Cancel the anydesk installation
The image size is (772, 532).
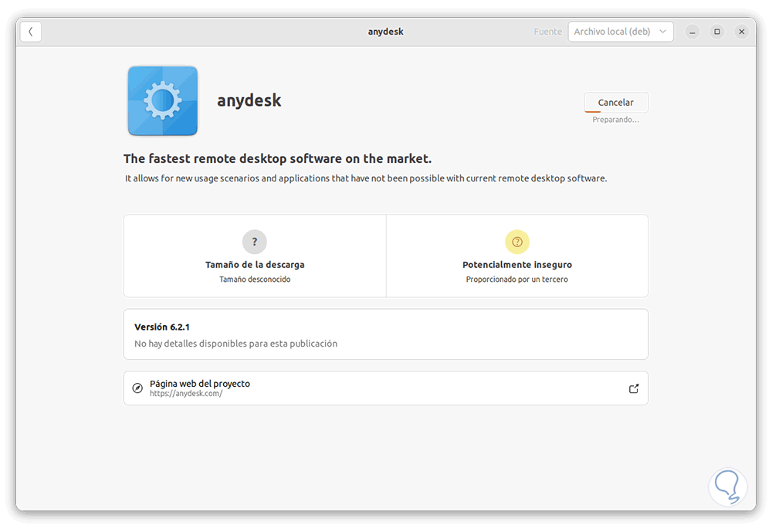point(615,103)
